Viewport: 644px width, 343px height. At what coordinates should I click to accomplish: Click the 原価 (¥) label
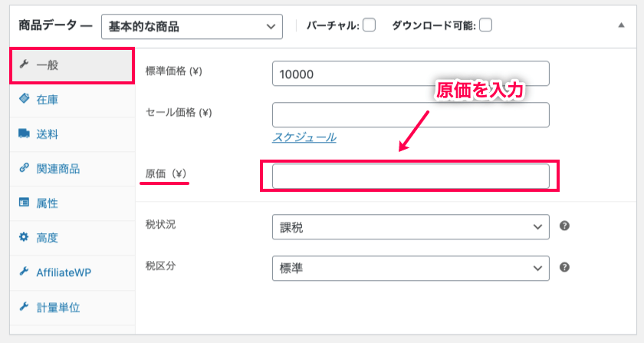[x=166, y=173]
